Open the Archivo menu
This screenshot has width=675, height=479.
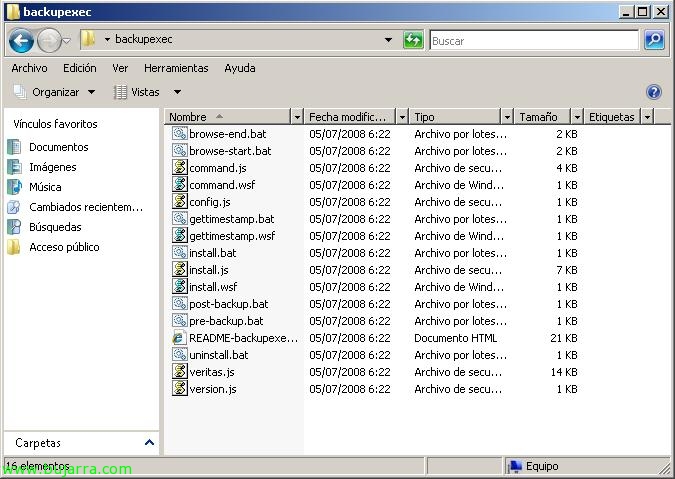[29, 68]
